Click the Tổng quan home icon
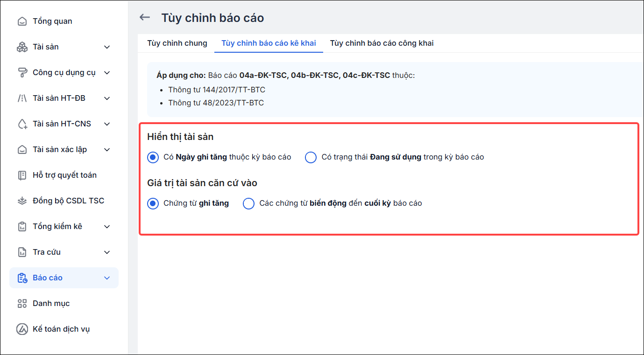The image size is (644, 355). coord(22,21)
